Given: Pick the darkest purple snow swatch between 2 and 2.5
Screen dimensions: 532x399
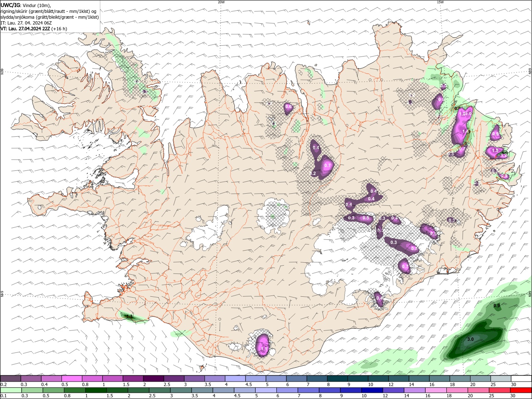Looking at the screenshot, I should (153, 379).
